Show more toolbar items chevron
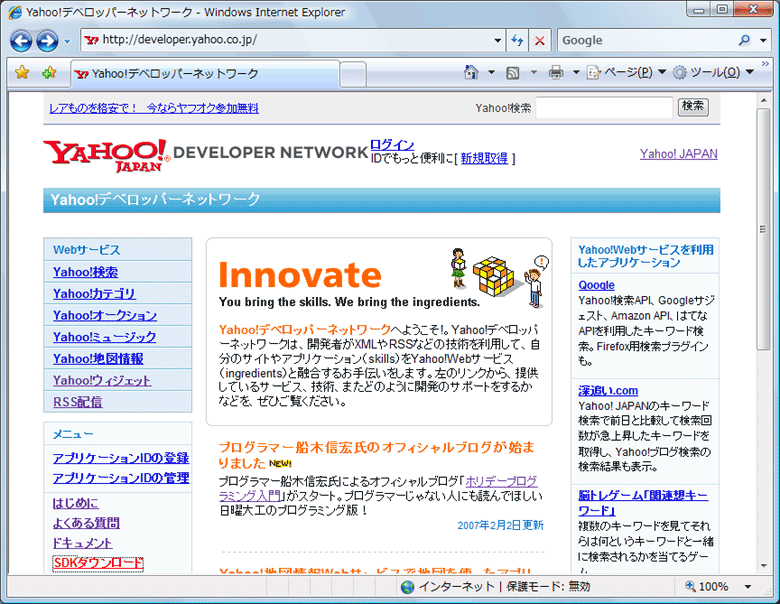 765,64
